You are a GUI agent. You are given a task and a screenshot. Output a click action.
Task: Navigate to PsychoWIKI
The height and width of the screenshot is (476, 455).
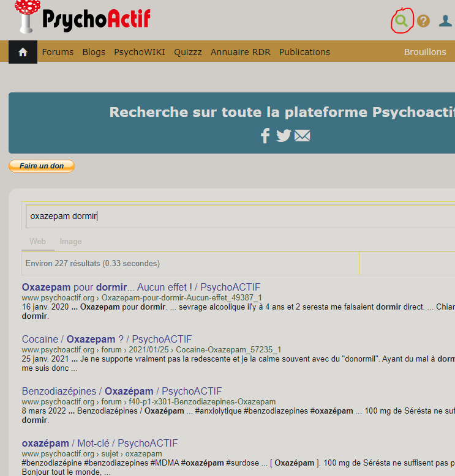140,52
